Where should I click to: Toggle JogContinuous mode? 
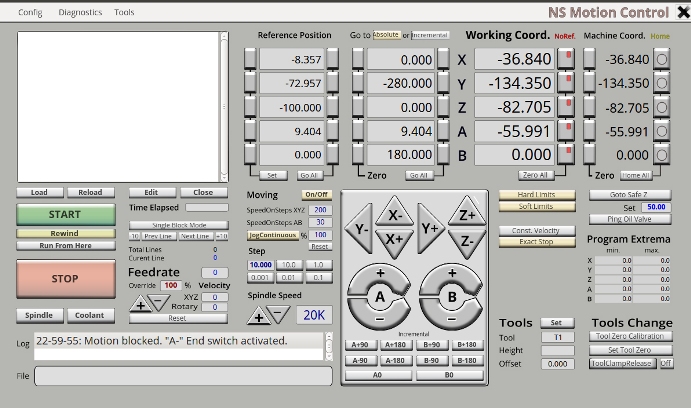(272, 235)
